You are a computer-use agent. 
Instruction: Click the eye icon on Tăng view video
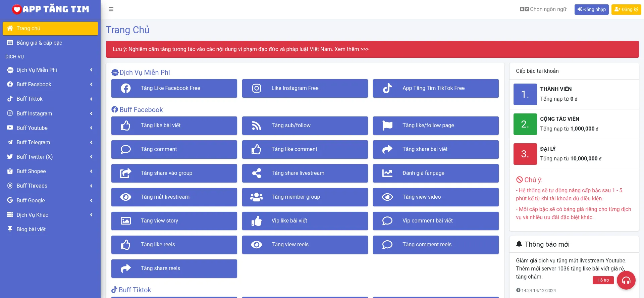point(387,197)
